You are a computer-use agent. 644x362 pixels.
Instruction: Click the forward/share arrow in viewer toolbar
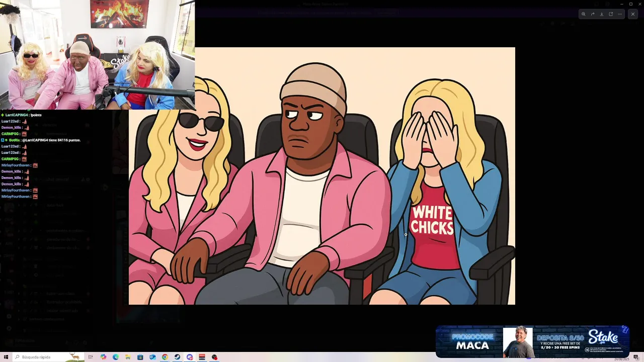pos(593,14)
